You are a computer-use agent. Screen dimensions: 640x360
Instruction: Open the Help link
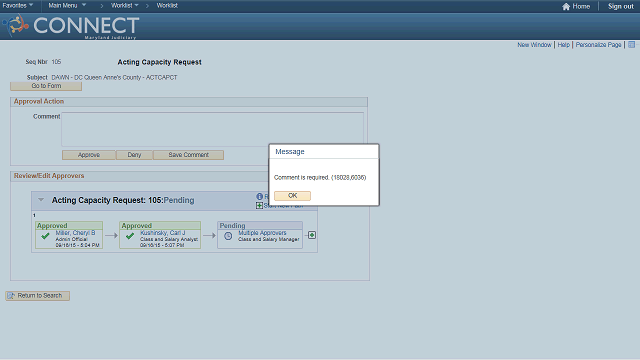(x=563, y=45)
